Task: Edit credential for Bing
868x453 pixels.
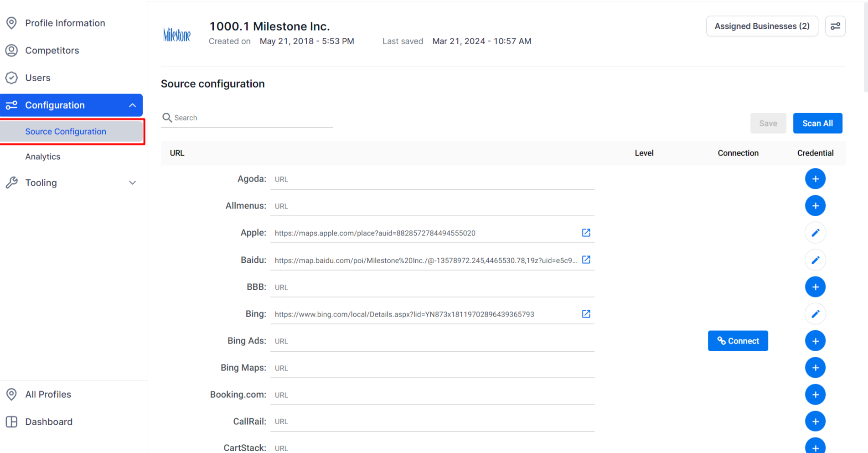Action: click(815, 314)
